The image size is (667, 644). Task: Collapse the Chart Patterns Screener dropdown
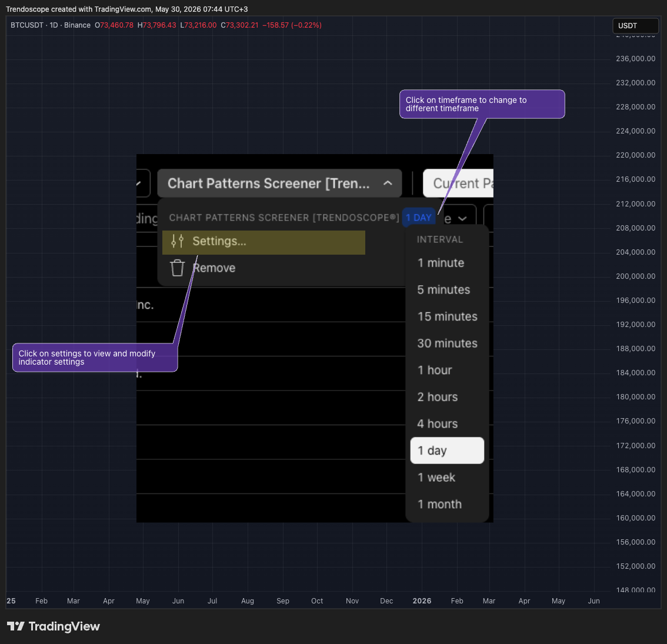tap(279, 183)
